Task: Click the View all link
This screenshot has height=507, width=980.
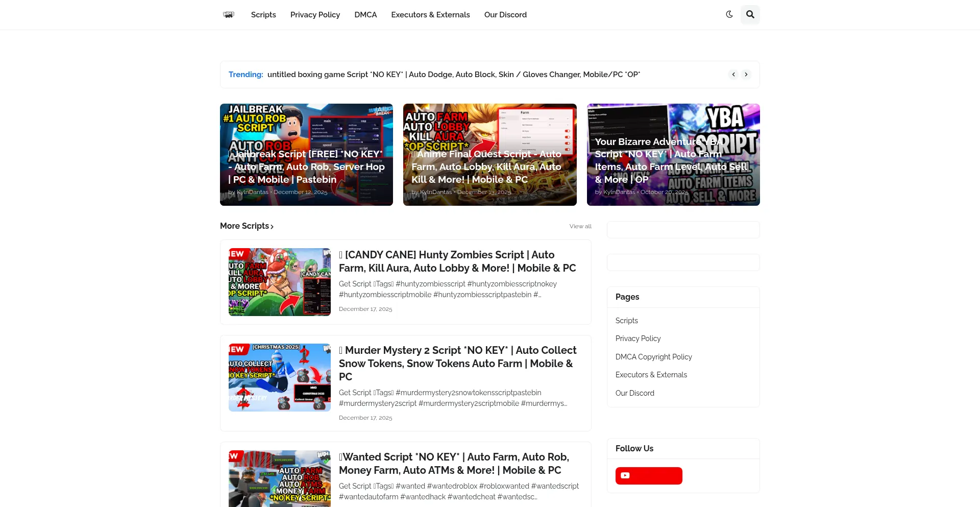Action: 580,226
